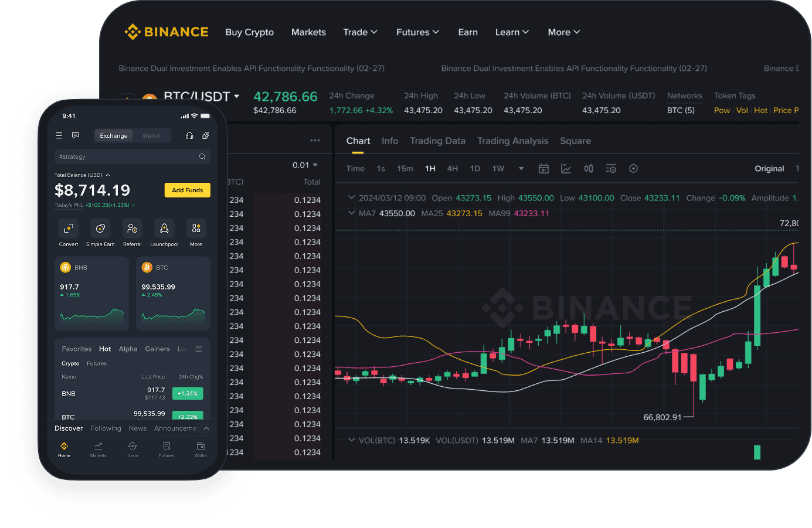Click BNB +1.34% change badge
The image size is (812, 528).
click(188, 394)
